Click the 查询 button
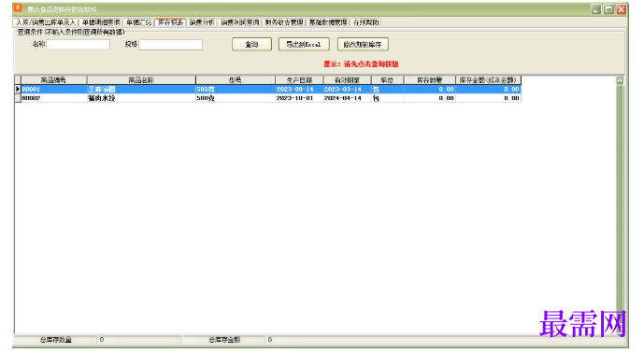This screenshot has width=644, height=353. click(x=251, y=44)
